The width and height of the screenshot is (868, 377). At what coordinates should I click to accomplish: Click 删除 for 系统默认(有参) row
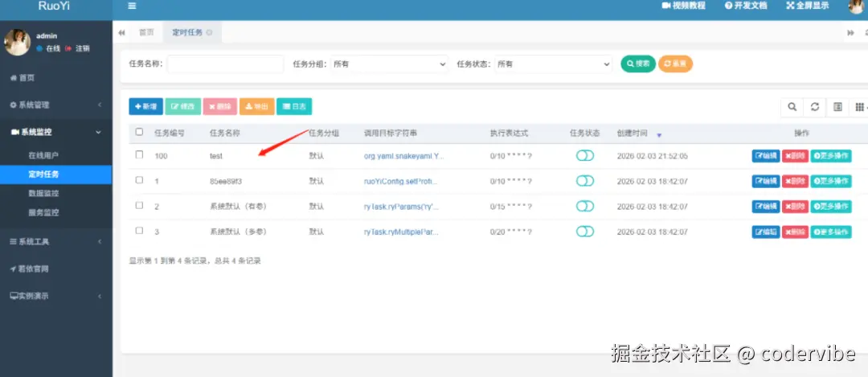pos(795,207)
